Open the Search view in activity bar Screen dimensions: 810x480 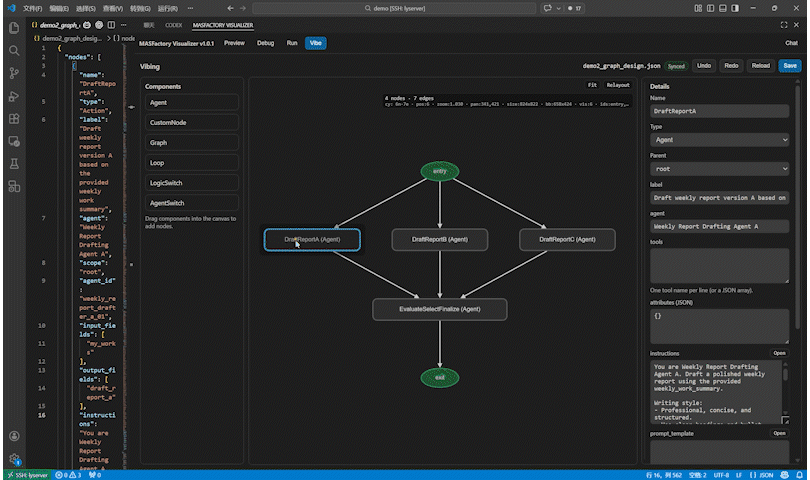[14, 50]
